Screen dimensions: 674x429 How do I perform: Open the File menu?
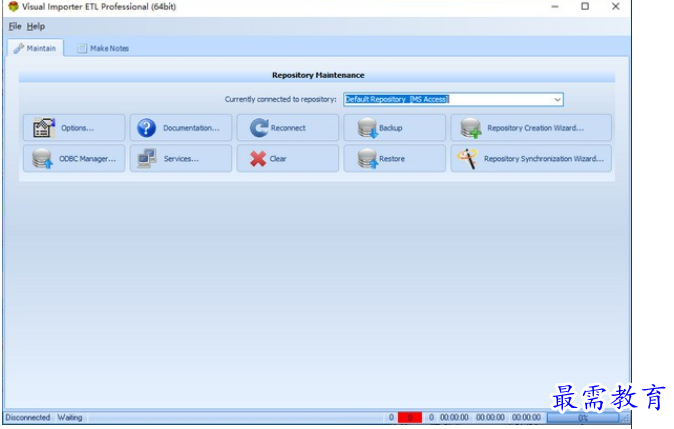(15, 26)
